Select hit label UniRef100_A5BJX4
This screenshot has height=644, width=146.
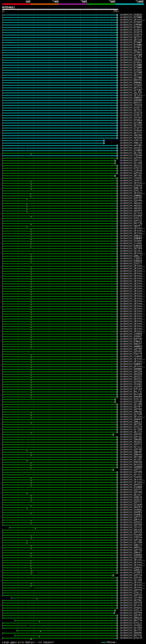131,143
